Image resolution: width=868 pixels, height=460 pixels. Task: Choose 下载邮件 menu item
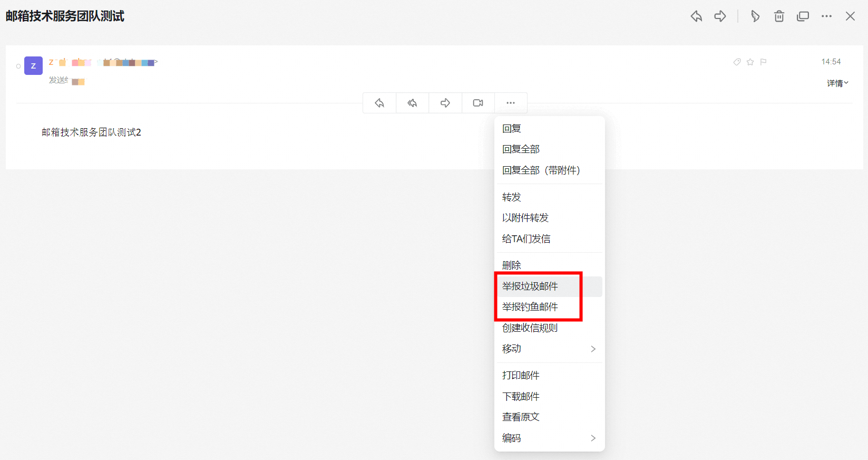tap(549, 396)
